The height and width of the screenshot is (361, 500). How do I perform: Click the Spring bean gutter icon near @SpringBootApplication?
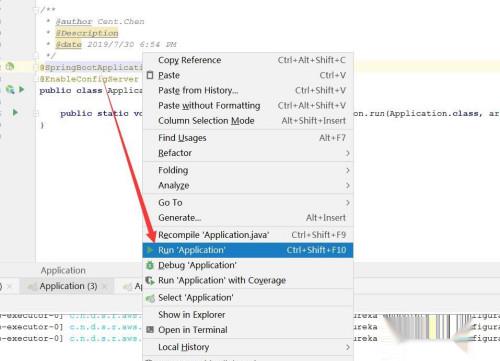coord(10,66)
